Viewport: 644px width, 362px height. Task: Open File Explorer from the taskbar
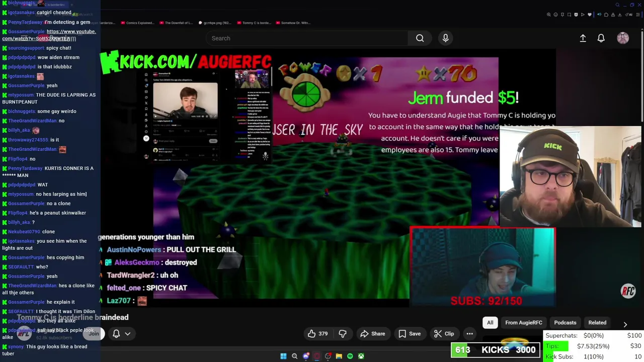coord(339,356)
